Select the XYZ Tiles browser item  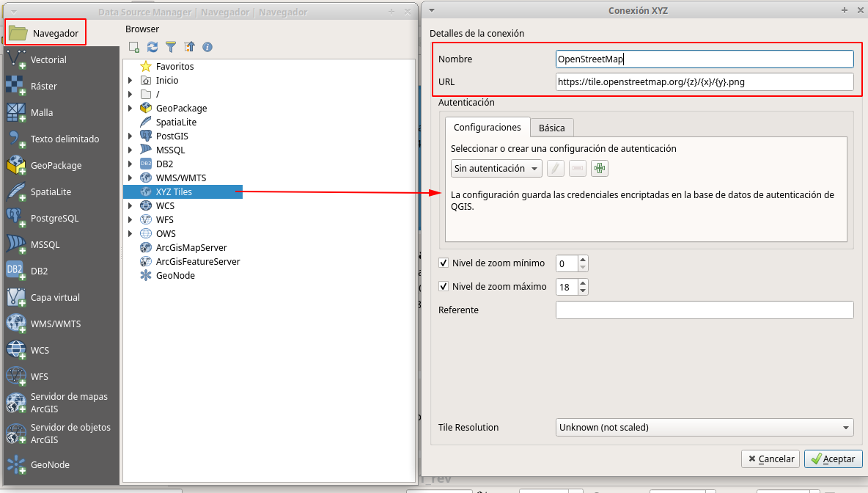[174, 192]
